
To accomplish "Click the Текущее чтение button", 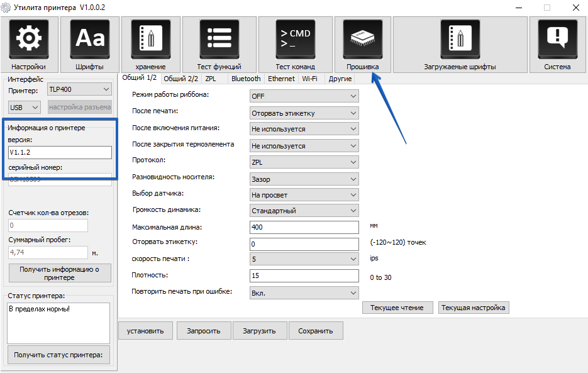I will pyautogui.click(x=397, y=308).
